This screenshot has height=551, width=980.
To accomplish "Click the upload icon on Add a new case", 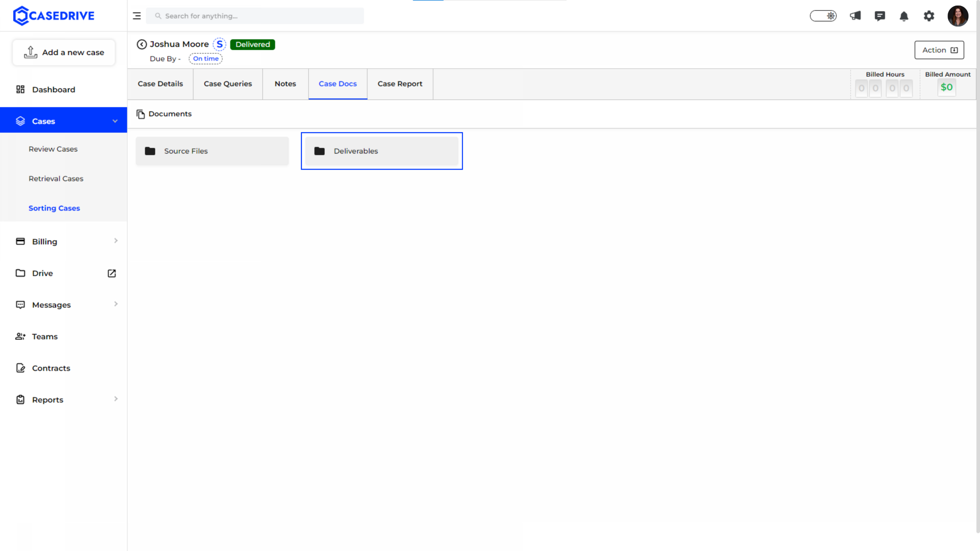I will pos(30,52).
